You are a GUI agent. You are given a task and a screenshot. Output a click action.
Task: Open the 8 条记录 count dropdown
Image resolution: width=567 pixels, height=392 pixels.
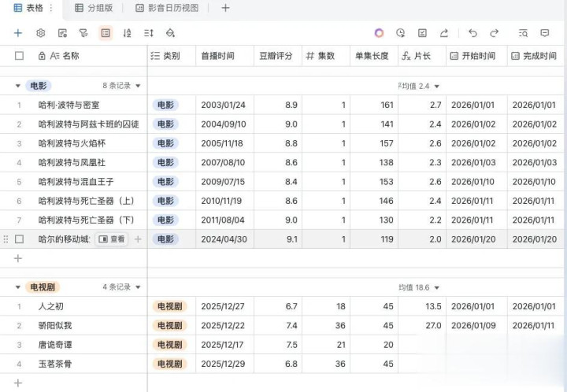121,86
